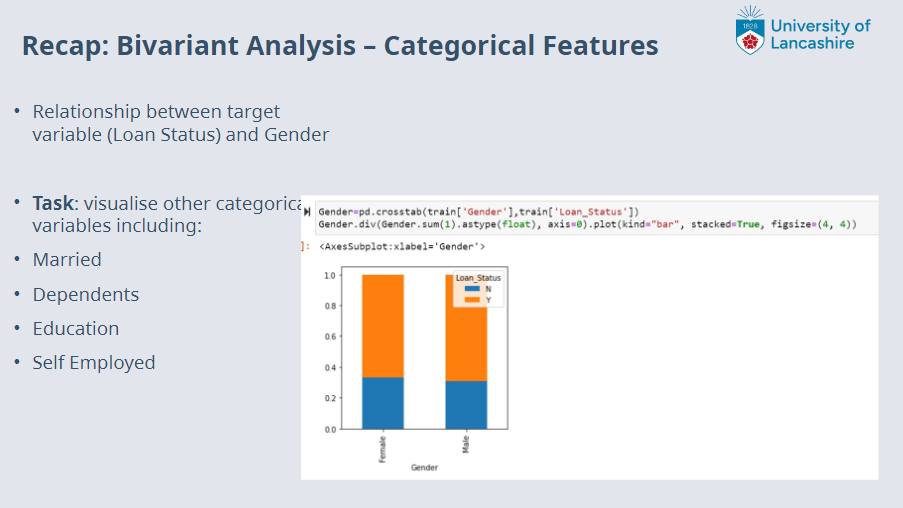Image resolution: width=903 pixels, height=508 pixels.
Task: Click the 'Female' x-axis tick label
Action: pyautogui.click(x=382, y=449)
